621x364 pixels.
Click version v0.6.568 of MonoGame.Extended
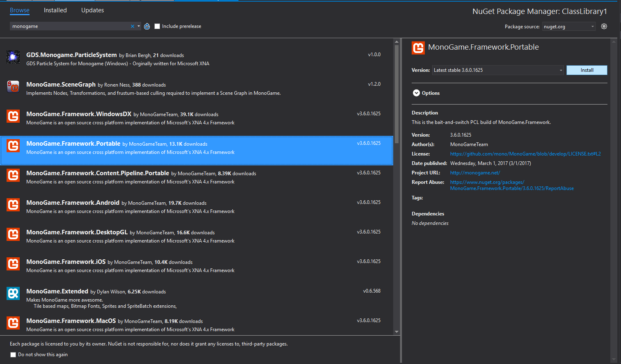372,291
